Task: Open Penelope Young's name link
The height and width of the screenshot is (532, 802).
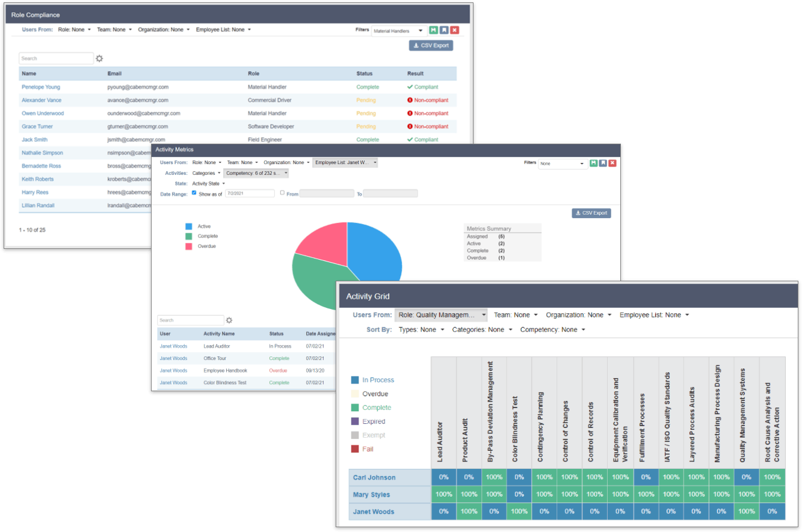Action: coord(41,87)
